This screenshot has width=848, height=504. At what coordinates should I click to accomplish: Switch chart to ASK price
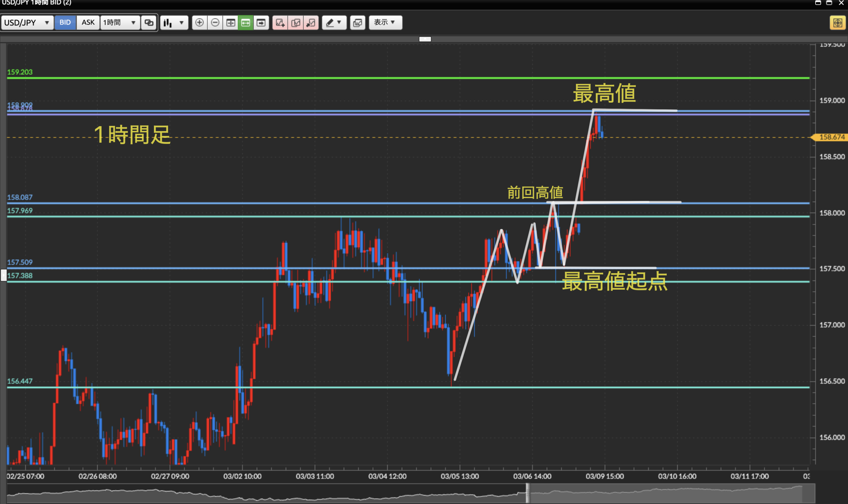coord(88,23)
